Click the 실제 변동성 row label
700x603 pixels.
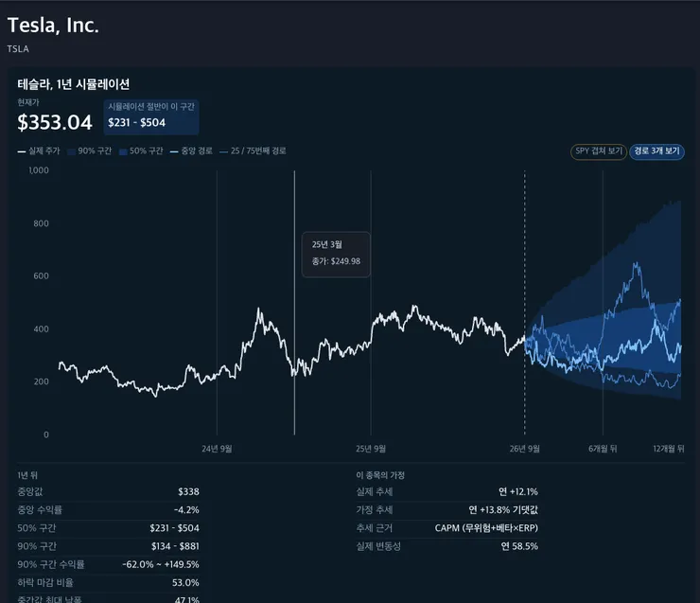coord(378,546)
